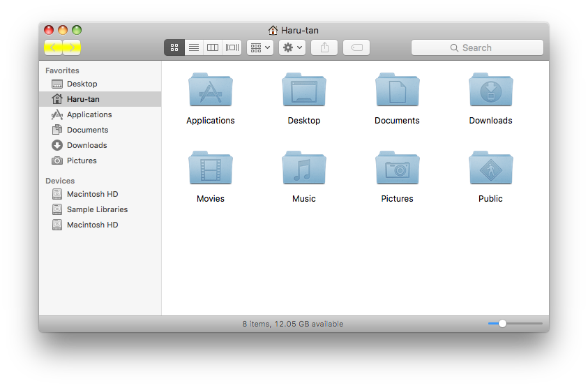
Task: Click the Edit Tags toolbar button
Action: [356, 47]
